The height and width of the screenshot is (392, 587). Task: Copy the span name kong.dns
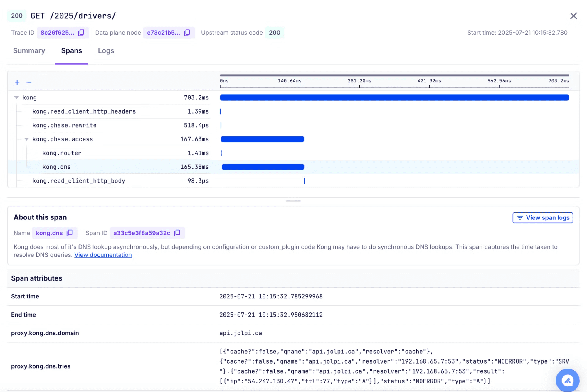click(x=70, y=233)
